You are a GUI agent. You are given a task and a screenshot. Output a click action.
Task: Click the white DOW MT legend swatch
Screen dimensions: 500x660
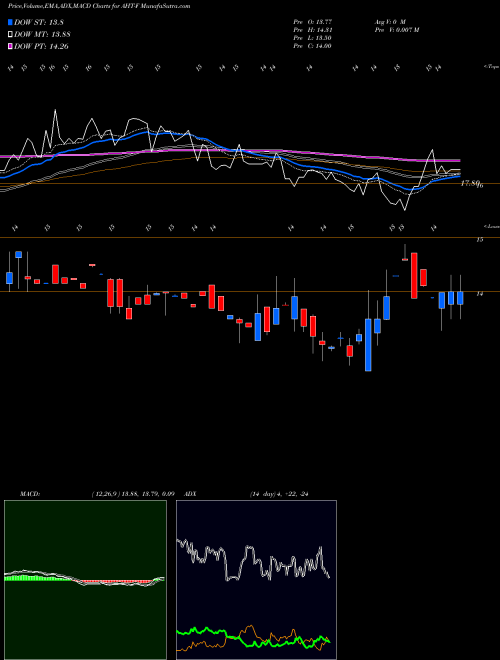(x=10, y=35)
